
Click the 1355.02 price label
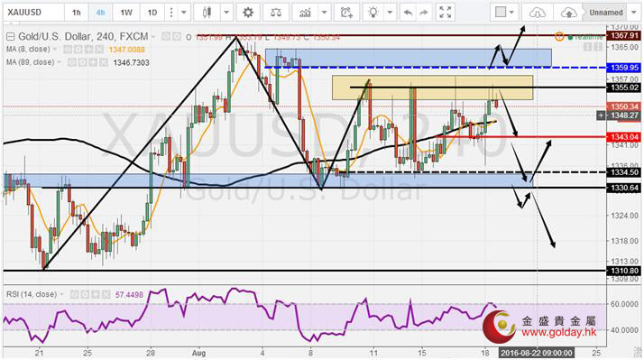pyautogui.click(x=624, y=88)
